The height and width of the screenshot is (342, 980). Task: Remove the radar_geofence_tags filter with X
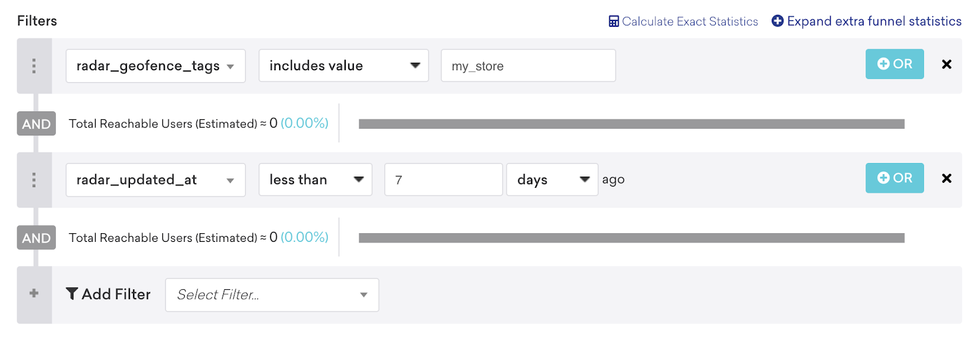click(x=946, y=64)
